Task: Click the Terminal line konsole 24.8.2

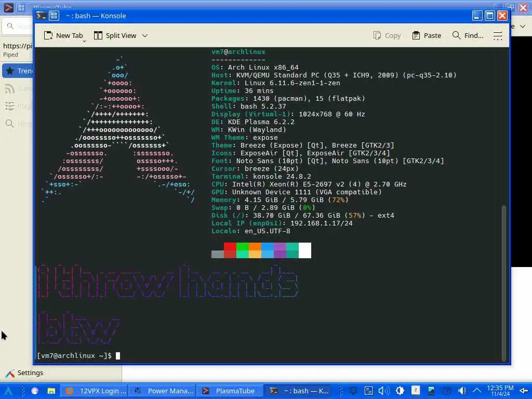Action: click(x=261, y=177)
